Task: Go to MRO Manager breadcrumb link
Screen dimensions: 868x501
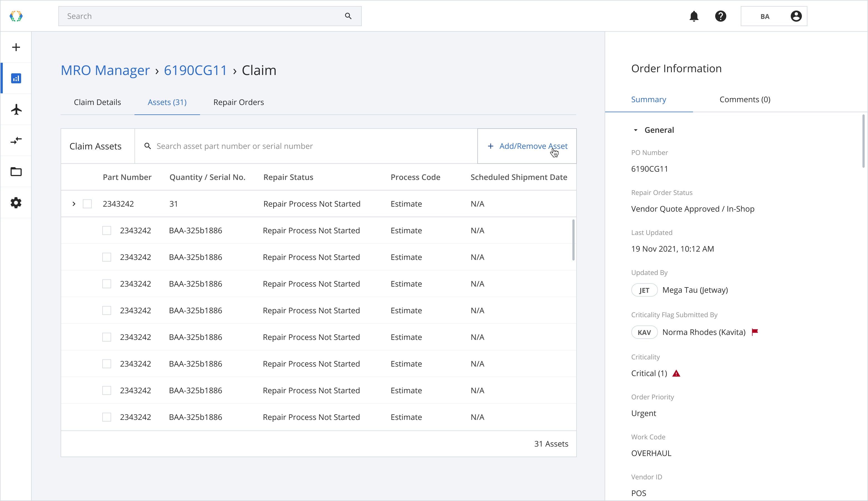Action: point(105,70)
